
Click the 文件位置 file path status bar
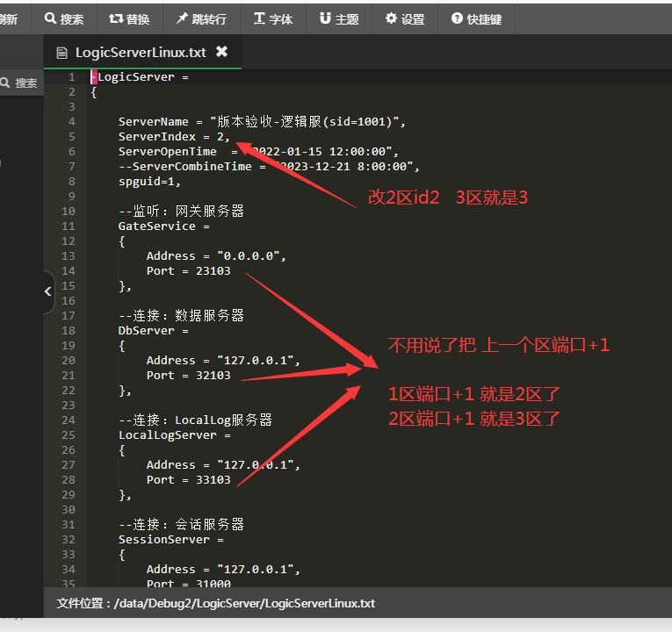(215, 603)
